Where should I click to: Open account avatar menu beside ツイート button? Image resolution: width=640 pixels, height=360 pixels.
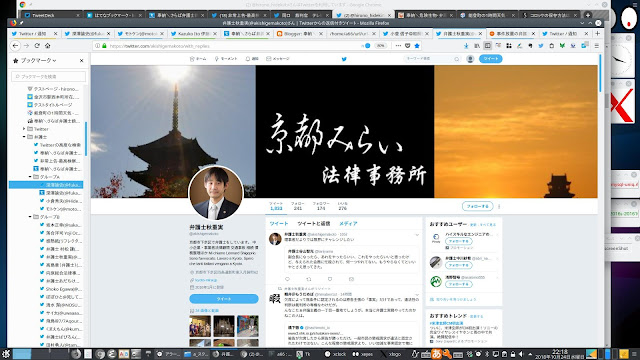coord(470,59)
